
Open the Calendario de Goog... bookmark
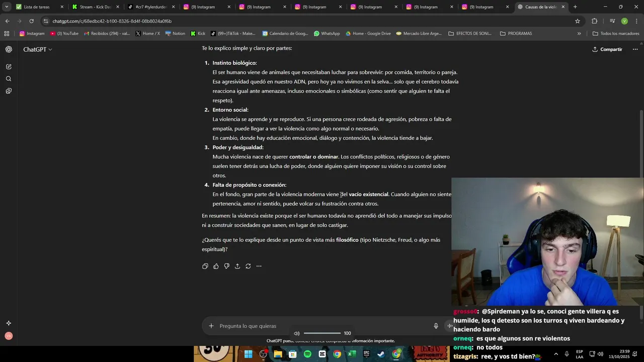point(285,34)
